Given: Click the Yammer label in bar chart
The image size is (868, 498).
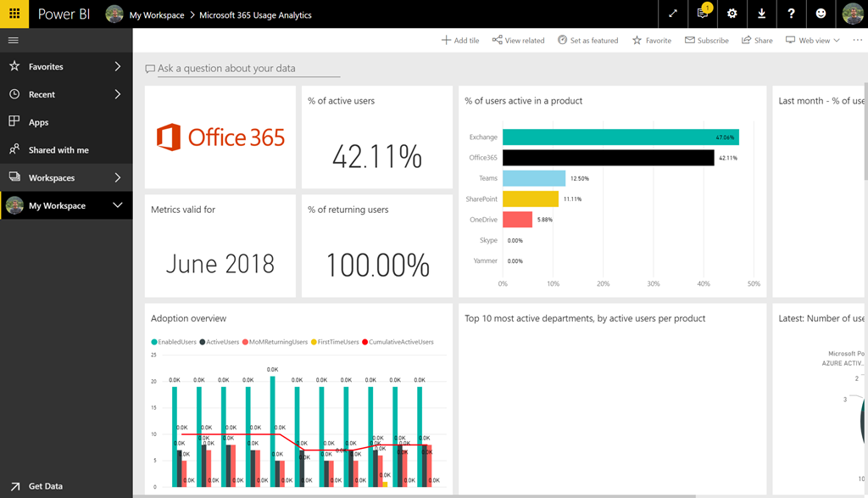Looking at the screenshot, I should (x=486, y=261).
